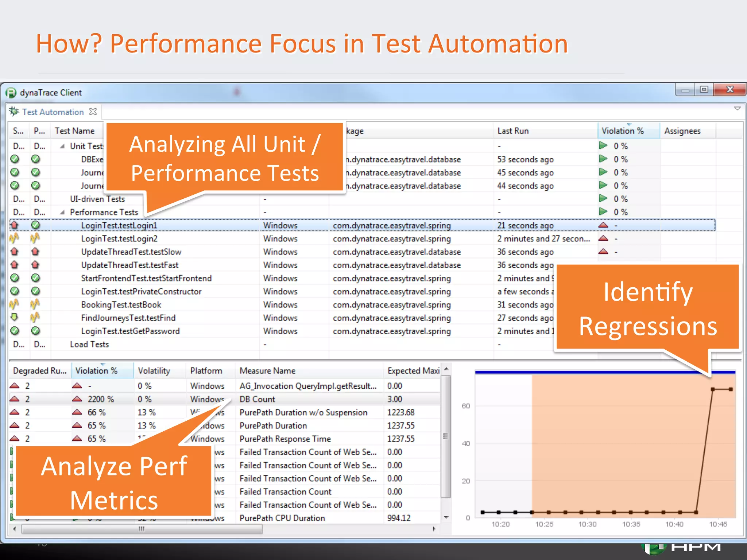Select LoginTest.testGetPassword test
Screen dimensions: 747x560
[x=130, y=331]
